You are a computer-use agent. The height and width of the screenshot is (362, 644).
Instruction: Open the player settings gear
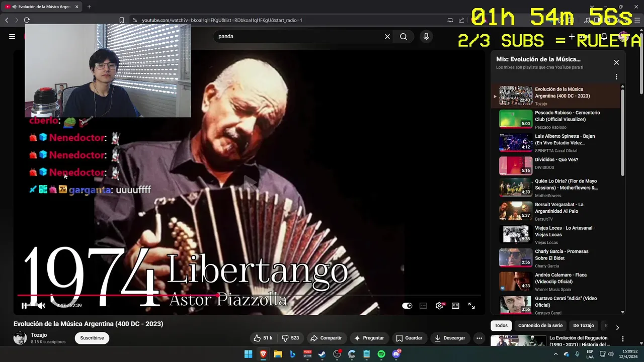[x=439, y=306]
